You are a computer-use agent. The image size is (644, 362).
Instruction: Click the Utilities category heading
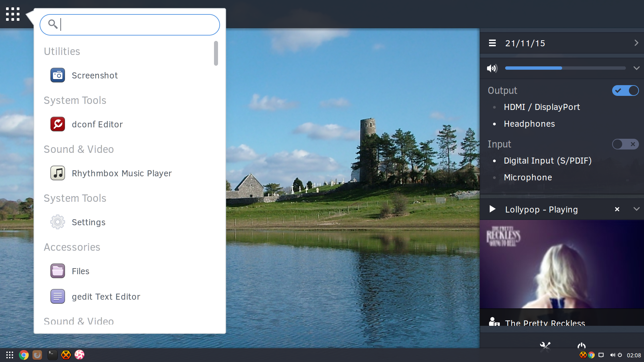tap(62, 51)
